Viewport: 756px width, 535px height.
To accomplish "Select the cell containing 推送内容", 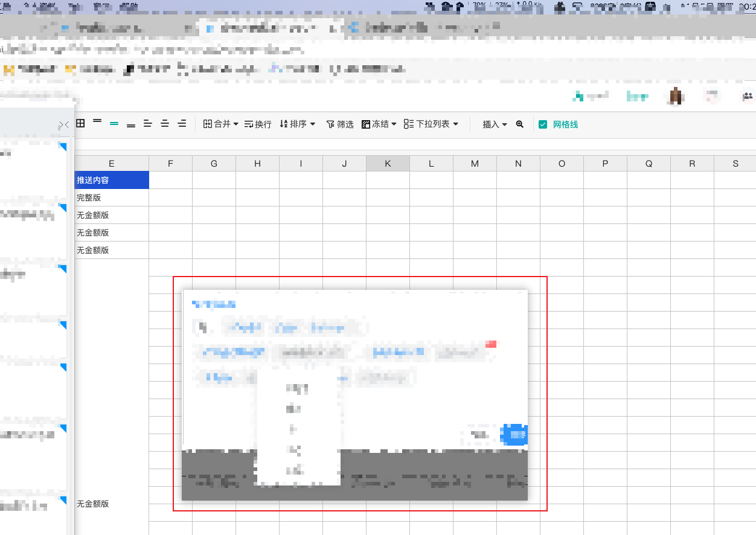I will coord(111,180).
